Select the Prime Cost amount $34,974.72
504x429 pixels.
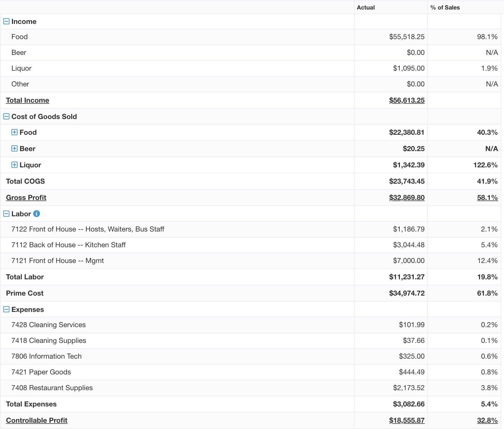click(407, 293)
